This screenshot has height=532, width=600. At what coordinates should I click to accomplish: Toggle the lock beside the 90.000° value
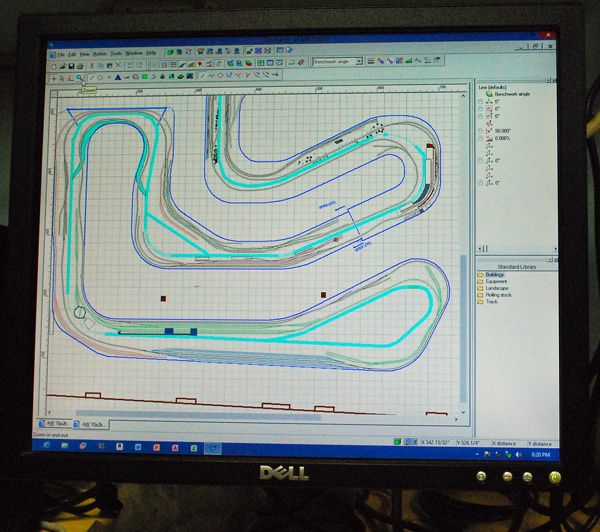[x=481, y=131]
